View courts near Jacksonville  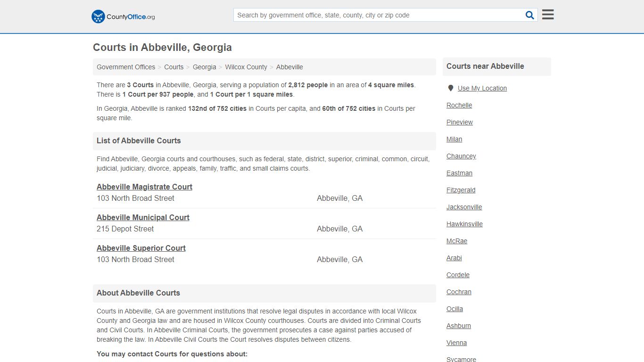pos(464,207)
